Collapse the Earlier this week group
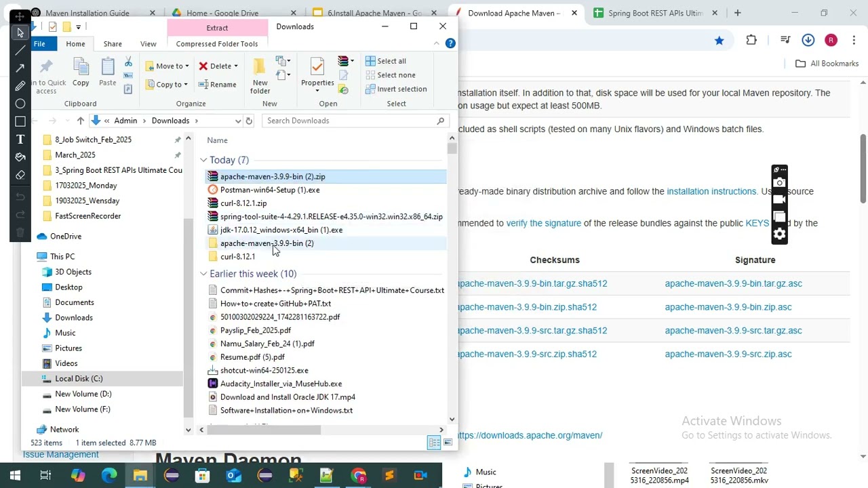Screen dimensions: 868x488 pyautogui.click(x=203, y=274)
